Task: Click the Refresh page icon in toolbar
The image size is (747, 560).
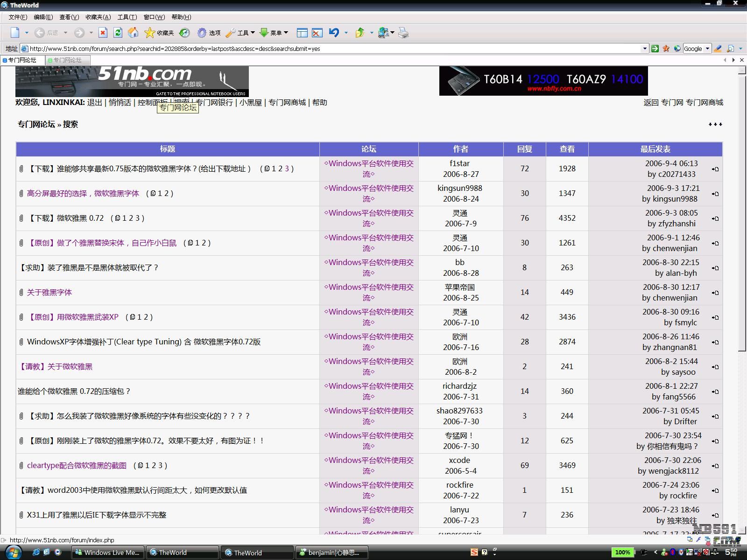Action: 118,33
